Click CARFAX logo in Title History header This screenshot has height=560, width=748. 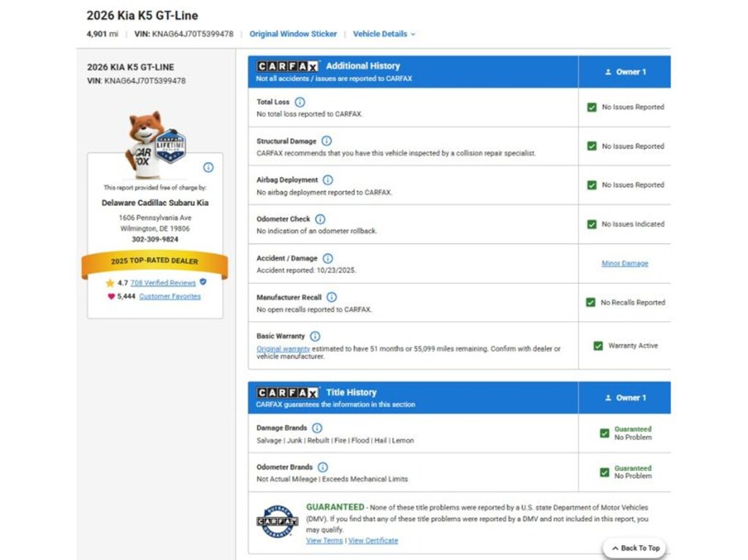point(287,393)
